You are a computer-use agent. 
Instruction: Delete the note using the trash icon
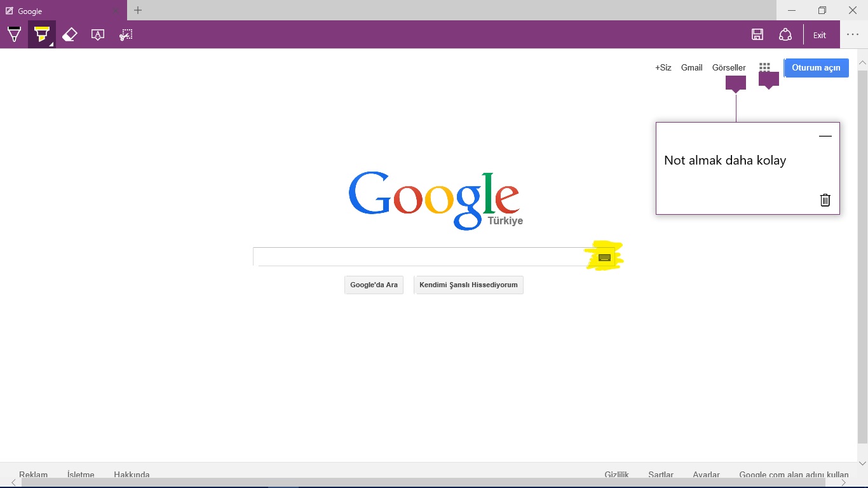[x=825, y=200]
